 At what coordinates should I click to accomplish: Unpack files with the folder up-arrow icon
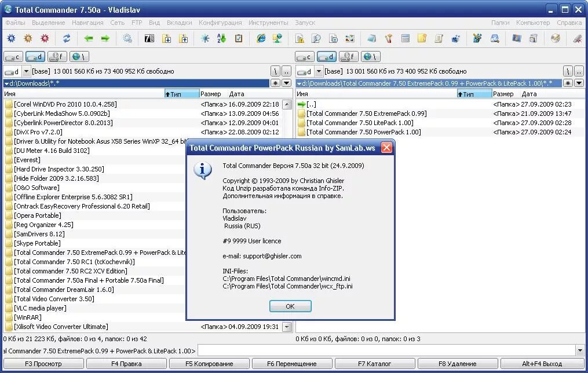[184, 38]
